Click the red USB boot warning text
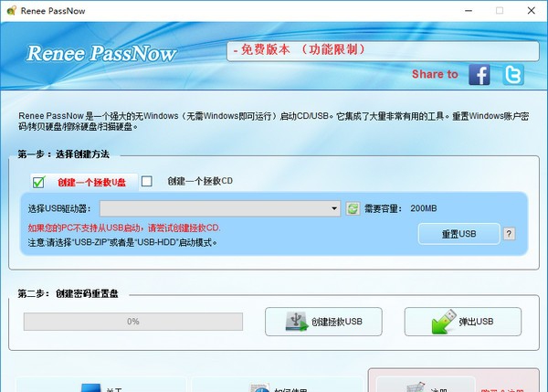 [x=124, y=228]
